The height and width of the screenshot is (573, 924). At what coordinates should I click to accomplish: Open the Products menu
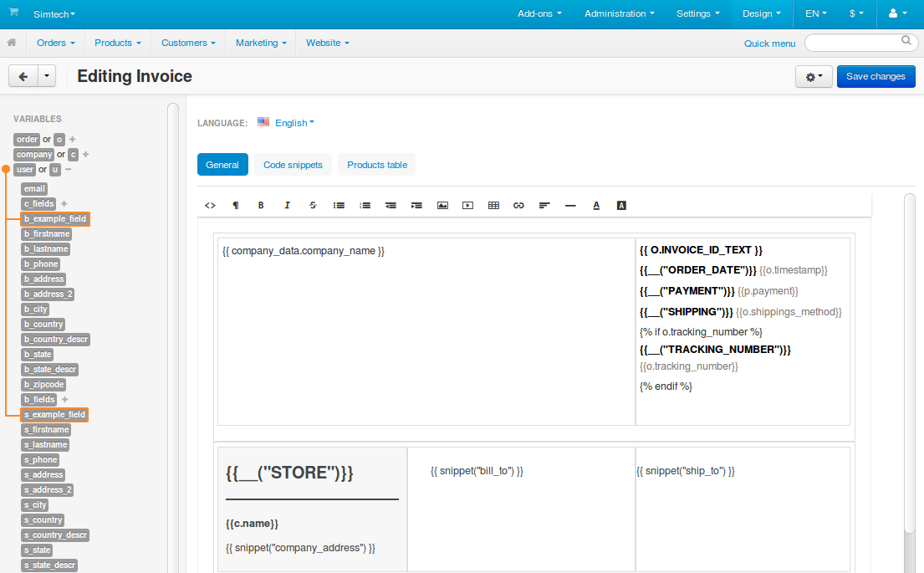[118, 43]
